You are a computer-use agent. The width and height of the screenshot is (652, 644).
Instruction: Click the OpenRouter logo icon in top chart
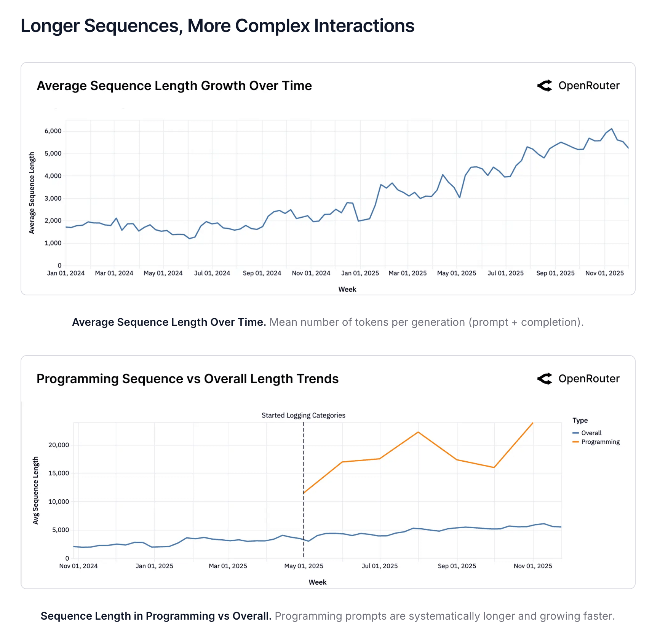point(545,86)
